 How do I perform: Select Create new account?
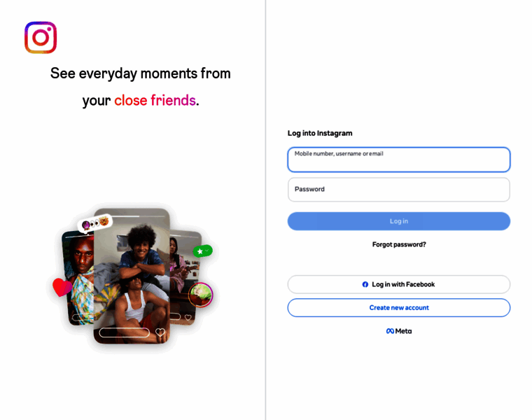coord(399,308)
